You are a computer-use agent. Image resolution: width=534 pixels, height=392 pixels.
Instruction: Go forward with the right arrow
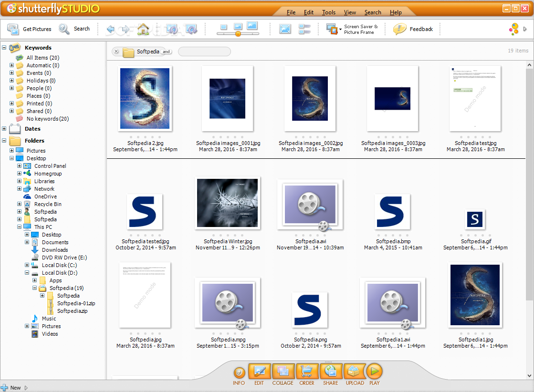[x=126, y=29]
